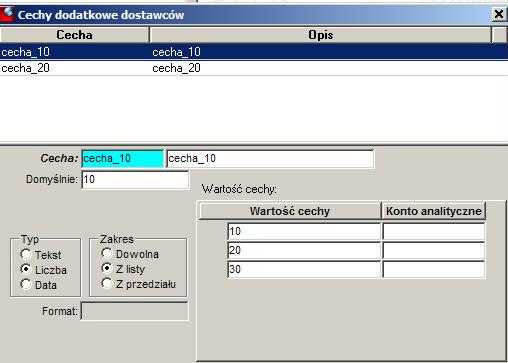Click the Cecha description text field
The height and width of the screenshot is (363, 508).
point(270,158)
